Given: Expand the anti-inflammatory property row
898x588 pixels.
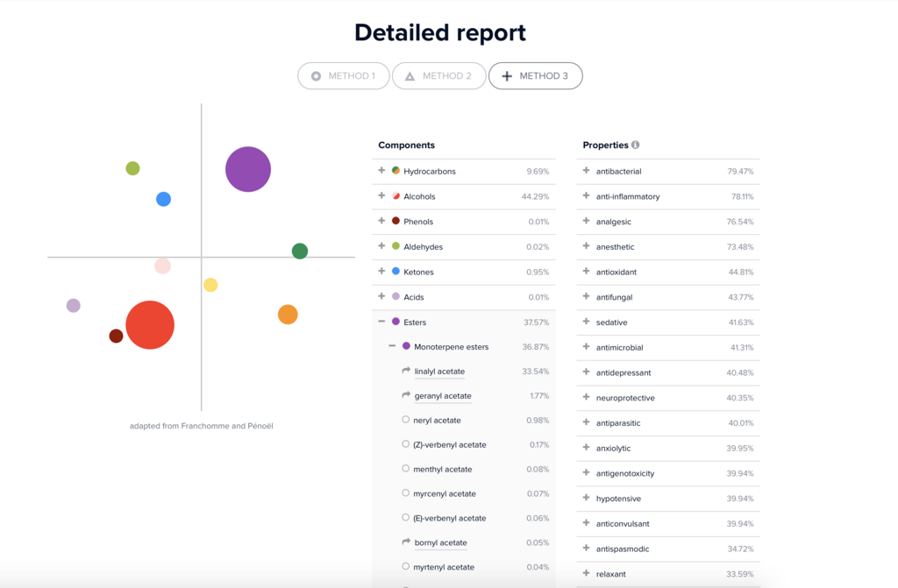Looking at the screenshot, I should [x=586, y=195].
